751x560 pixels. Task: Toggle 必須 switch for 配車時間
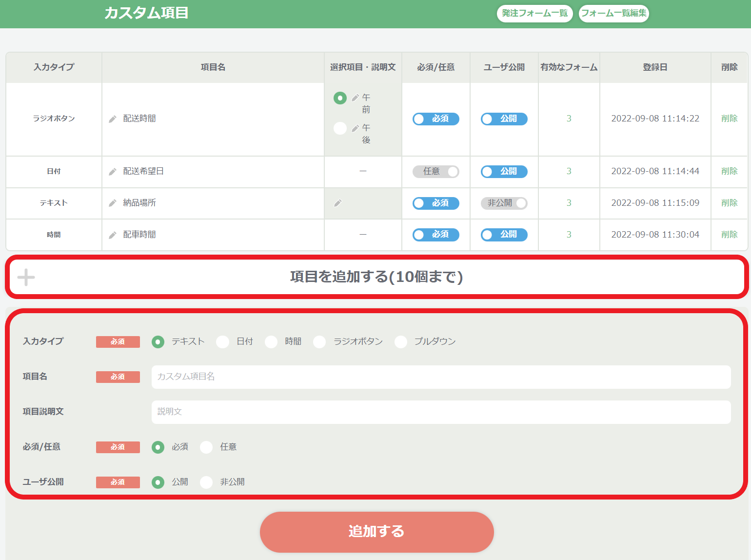coord(436,235)
